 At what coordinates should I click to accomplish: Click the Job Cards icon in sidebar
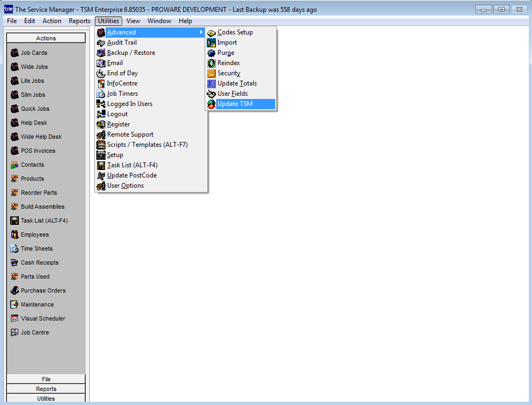coord(15,53)
